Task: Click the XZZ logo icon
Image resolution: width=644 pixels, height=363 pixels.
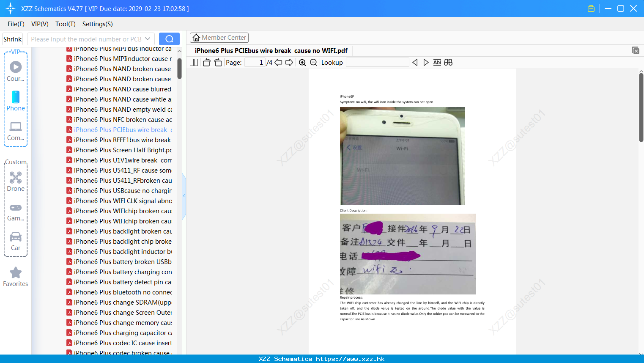Action: (11, 8)
